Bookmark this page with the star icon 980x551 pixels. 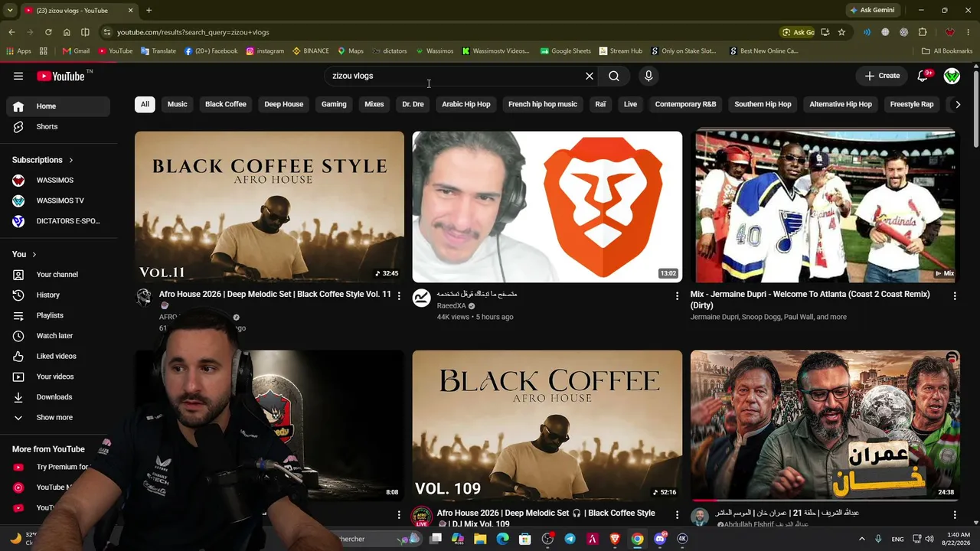[x=841, y=32]
